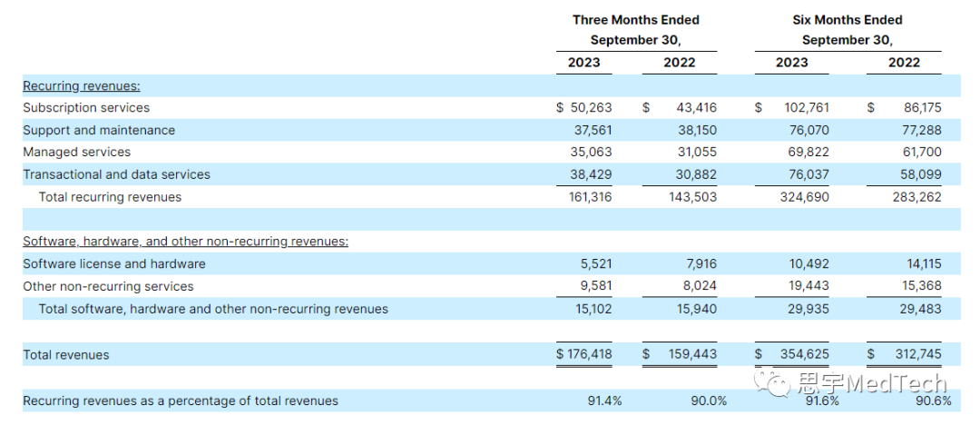
Task: Click the 'Total recurring revenues' label
Action: pos(110,197)
